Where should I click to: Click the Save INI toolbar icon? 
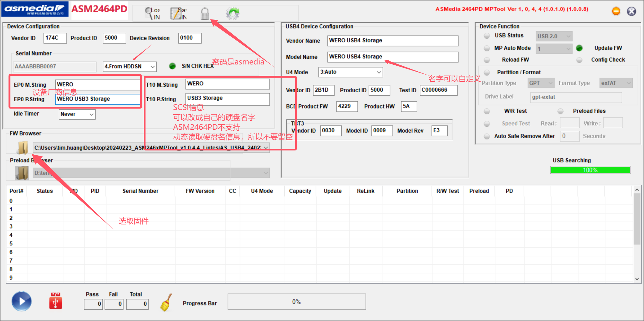[178, 13]
